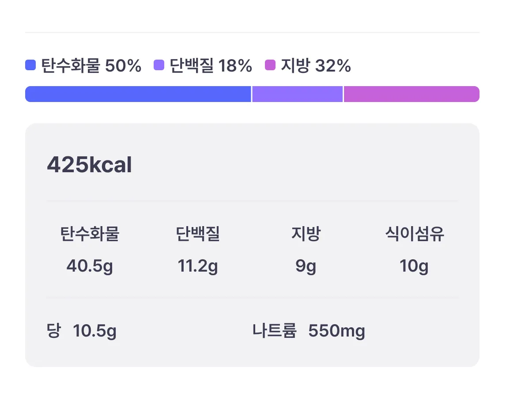Select the 단백질 18% legend label

tap(211, 66)
